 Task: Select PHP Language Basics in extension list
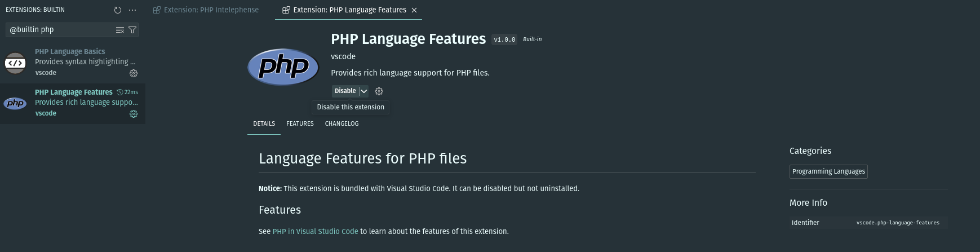pyautogui.click(x=73, y=63)
